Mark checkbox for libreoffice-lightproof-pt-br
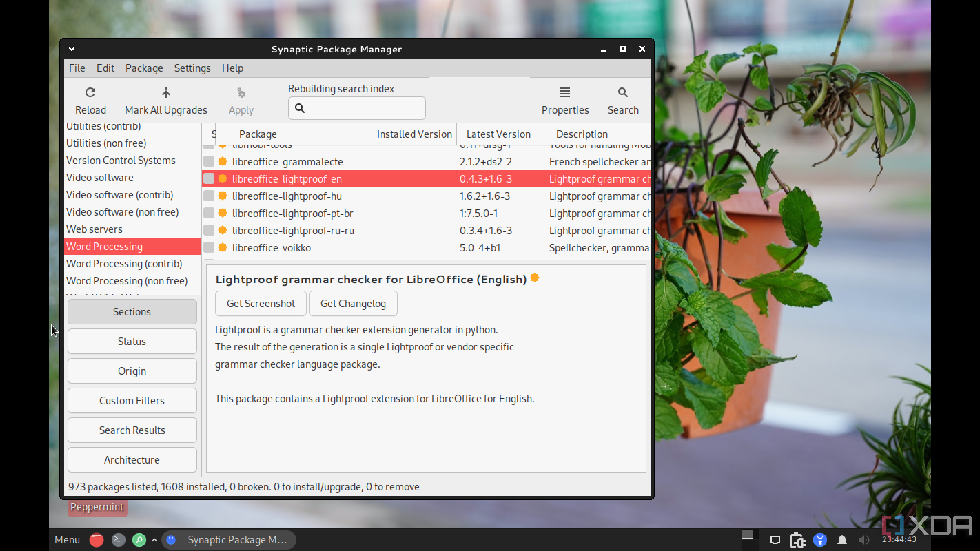Image resolution: width=980 pixels, height=551 pixels. click(208, 213)
